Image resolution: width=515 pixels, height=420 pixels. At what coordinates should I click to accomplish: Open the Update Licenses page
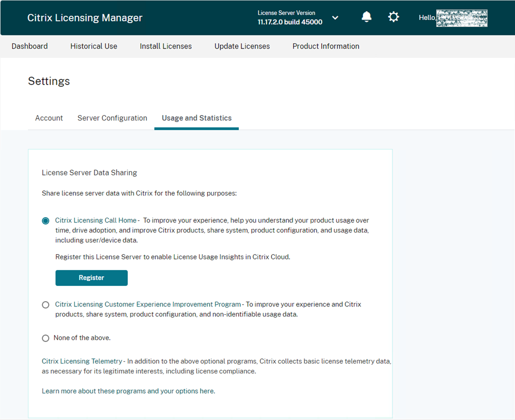[x=242, y=46]
